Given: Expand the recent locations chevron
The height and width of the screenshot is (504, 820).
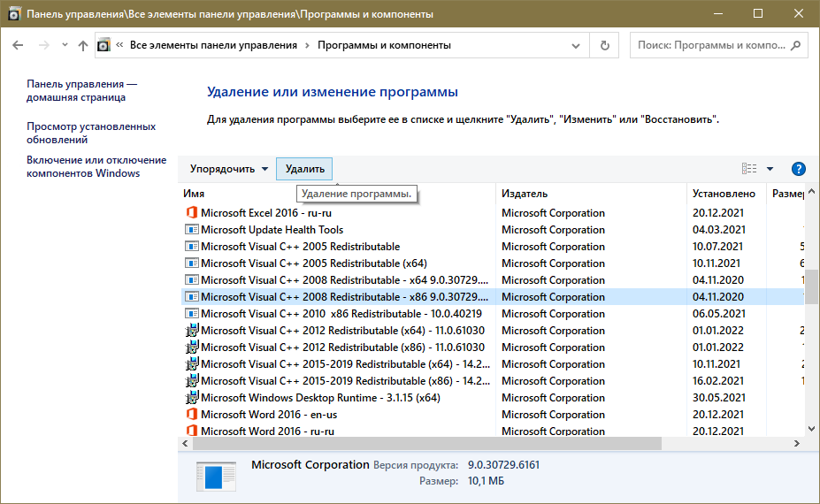Looking at the screenshot, I should [65, 45].
